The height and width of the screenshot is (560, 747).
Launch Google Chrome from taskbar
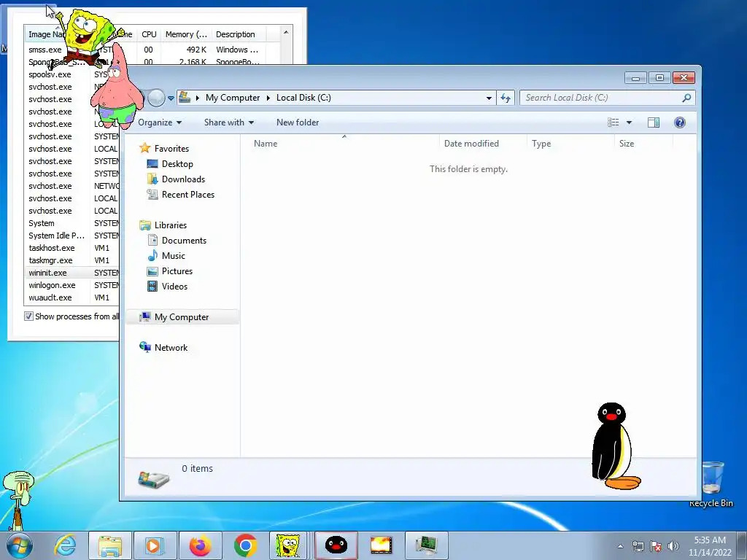[x=245, y=545]
